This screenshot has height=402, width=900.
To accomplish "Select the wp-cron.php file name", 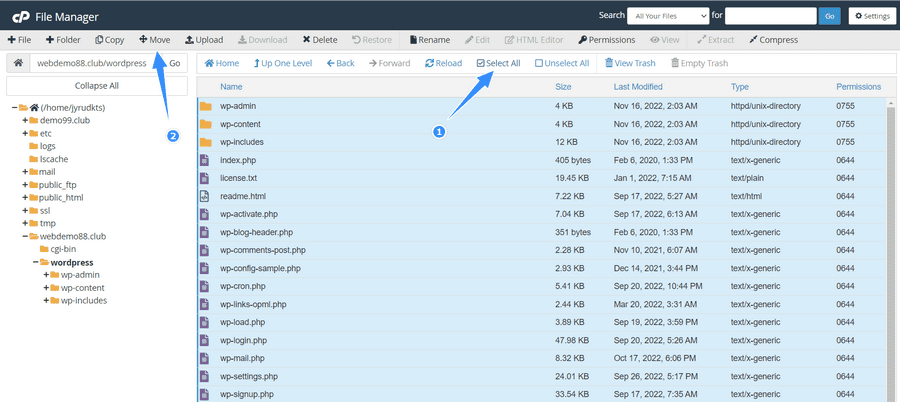I will click(x=242, y=286).
